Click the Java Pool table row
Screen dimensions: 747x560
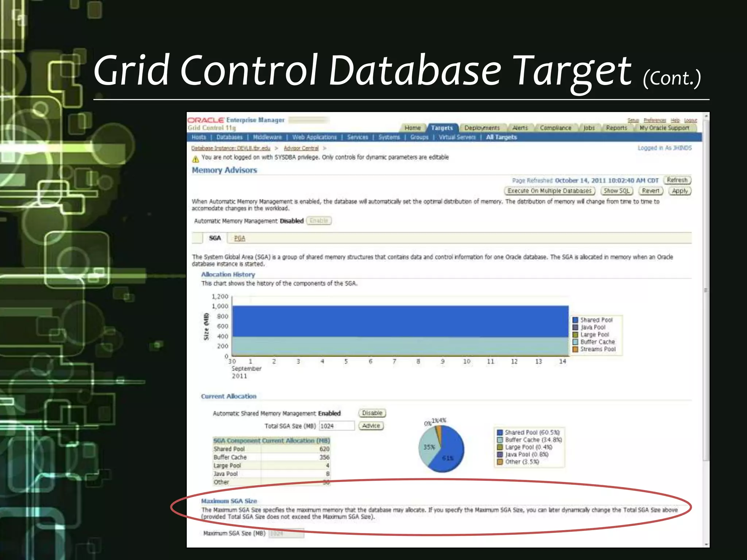[x=271, y=474]
